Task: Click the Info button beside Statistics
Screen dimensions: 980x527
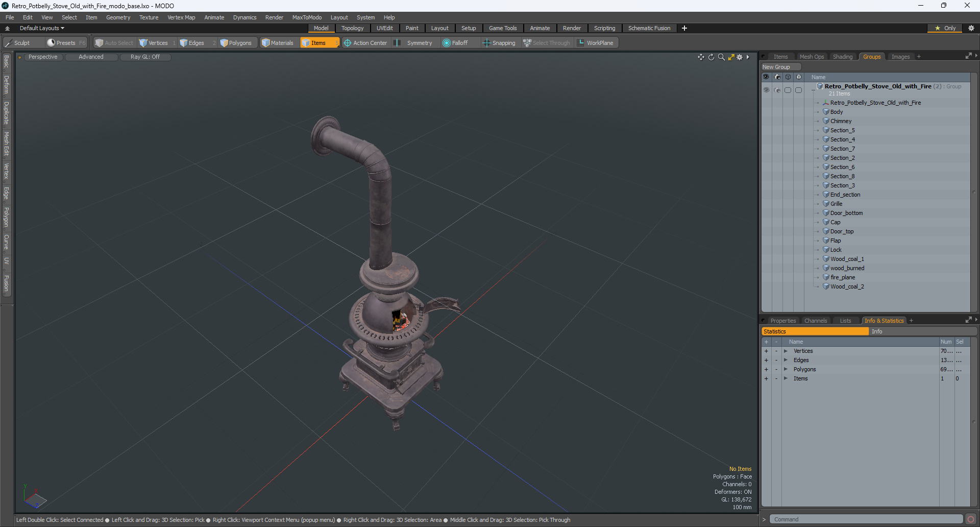Action: click(x=923, y=331)
